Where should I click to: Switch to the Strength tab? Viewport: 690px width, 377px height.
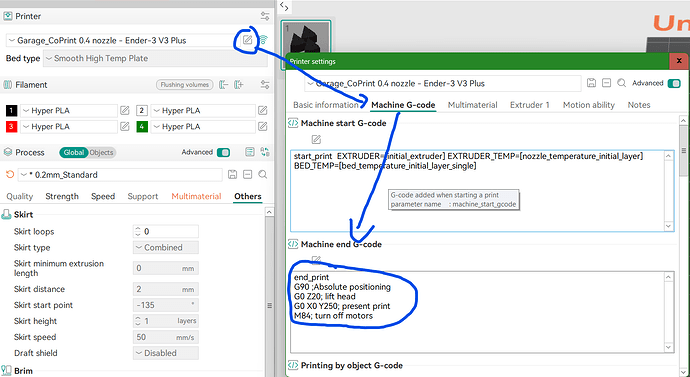point(62,196)
